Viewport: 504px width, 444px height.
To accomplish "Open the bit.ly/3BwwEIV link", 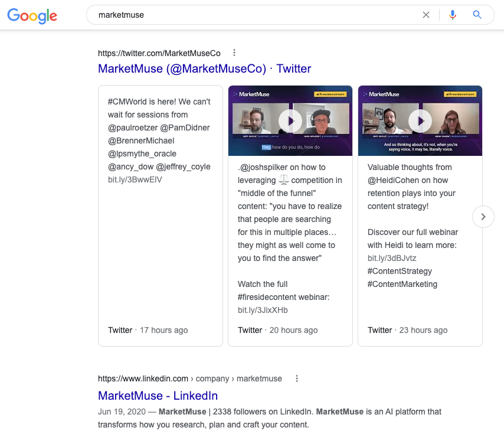I will click(135, 179).
